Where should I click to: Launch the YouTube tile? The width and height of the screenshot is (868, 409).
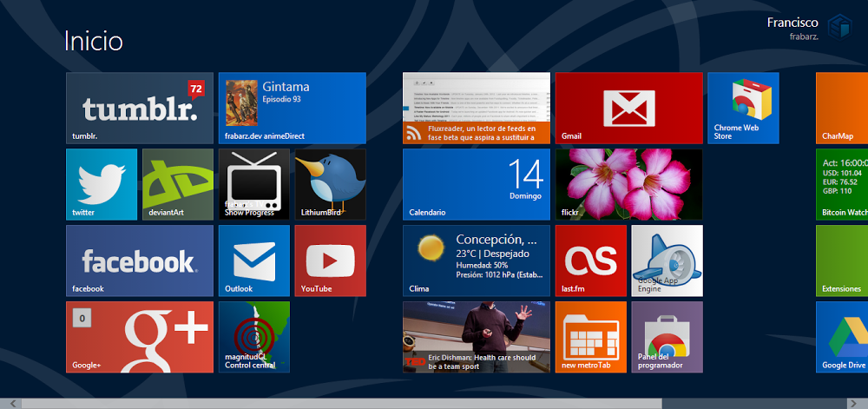click(x=331, y=261)
